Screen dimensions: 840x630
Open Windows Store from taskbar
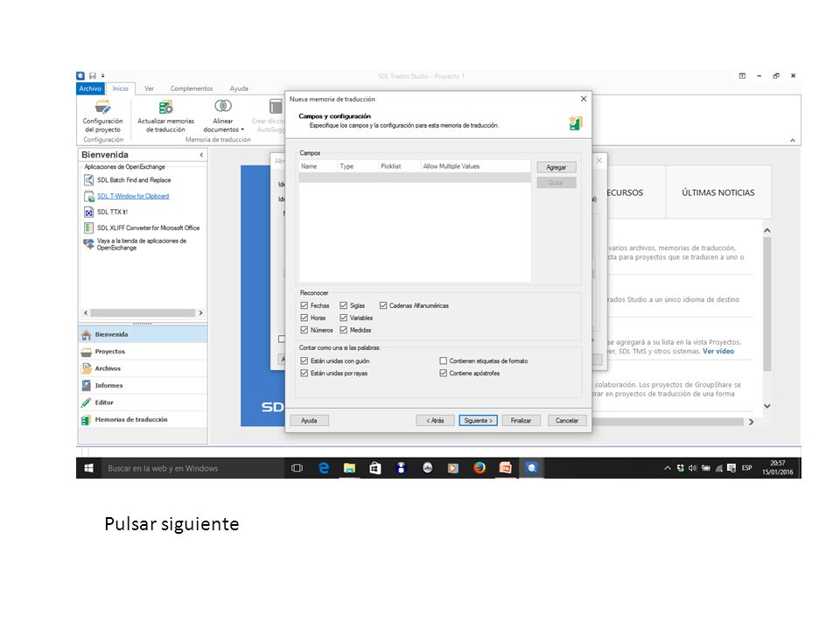pyautogui.click(x=375, y=468)
